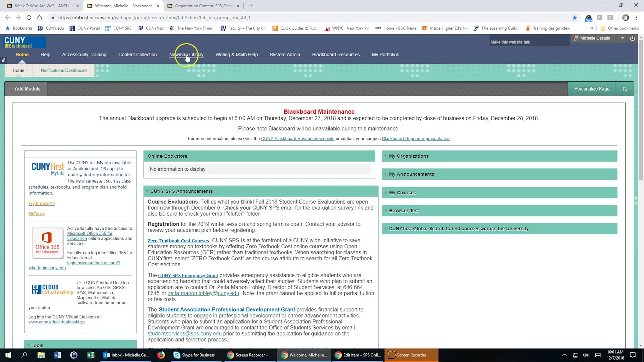Open CUNY Blackboard Resources website link
The height and width of the screenshot is (362, 644).
pyautogui.click(x=297, y=139)
